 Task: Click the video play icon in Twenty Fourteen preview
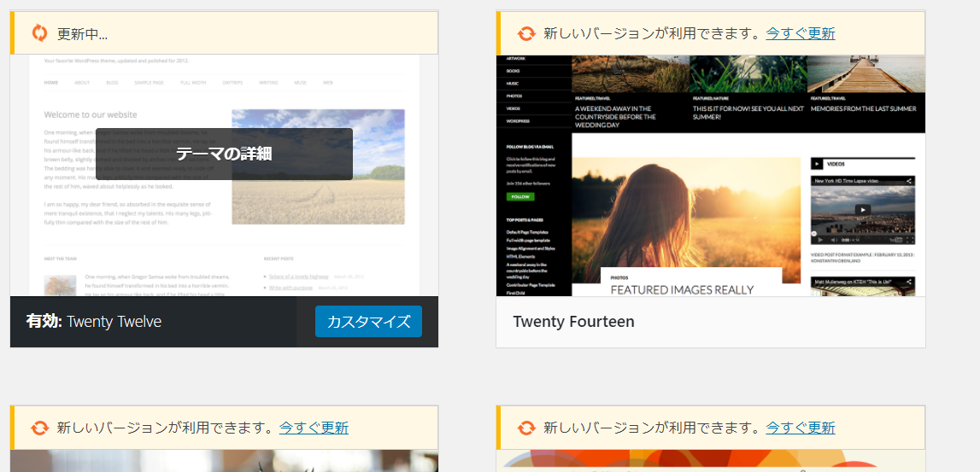click(x=863, y=209)
